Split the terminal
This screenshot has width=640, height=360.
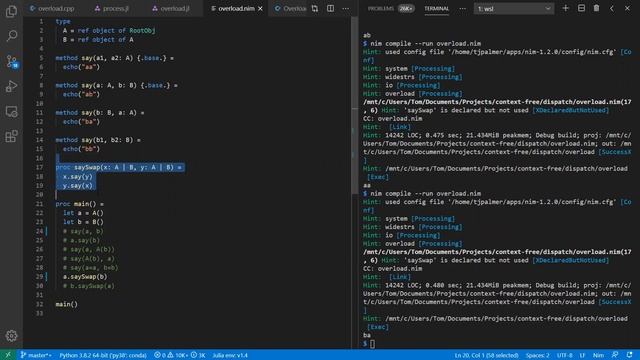pos(581,8)
